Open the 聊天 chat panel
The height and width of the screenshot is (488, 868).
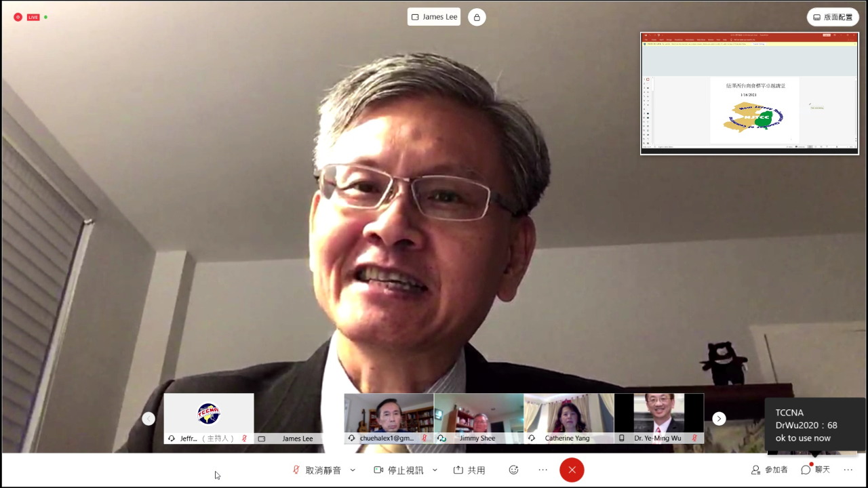pos(815,470)
